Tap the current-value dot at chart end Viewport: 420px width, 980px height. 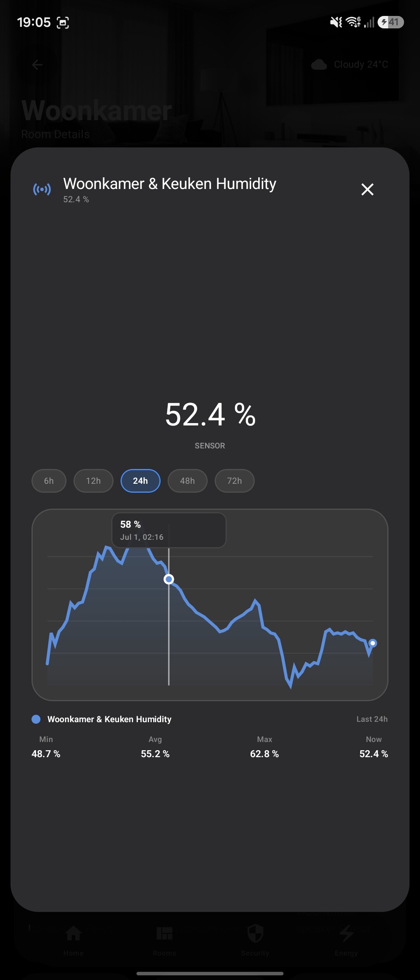pyautogui.click(x=373, y=643)
